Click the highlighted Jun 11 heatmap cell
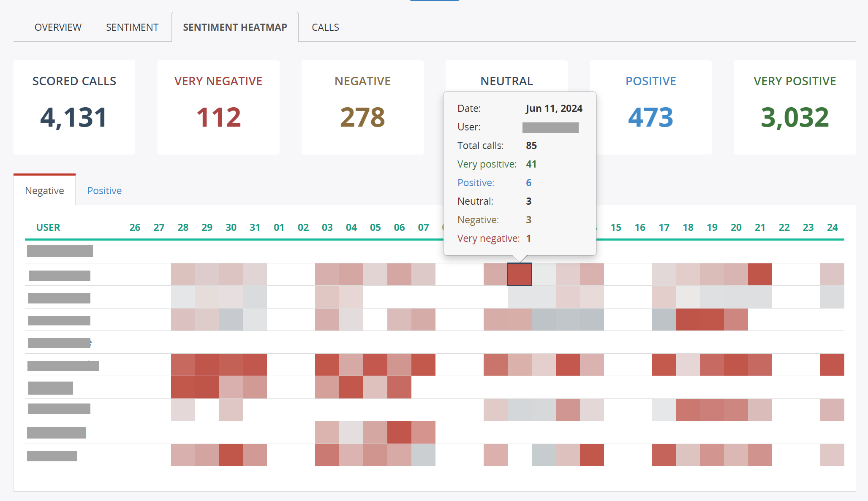 click(x=520, y=274)
